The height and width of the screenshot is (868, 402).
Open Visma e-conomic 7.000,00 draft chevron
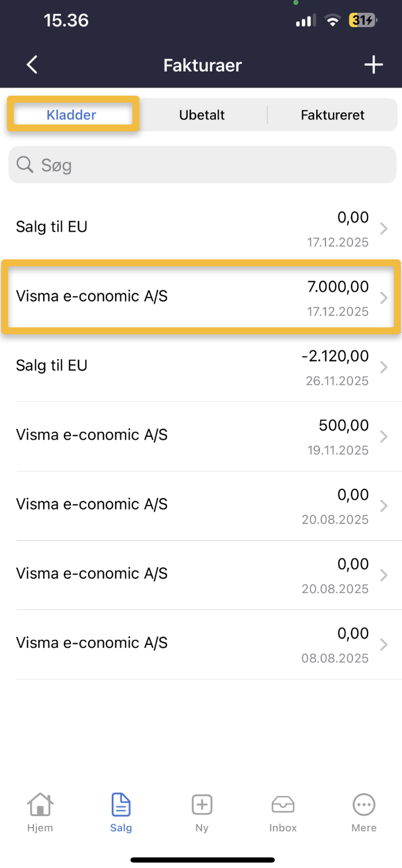pyautogui.click(x=384, y=298)
